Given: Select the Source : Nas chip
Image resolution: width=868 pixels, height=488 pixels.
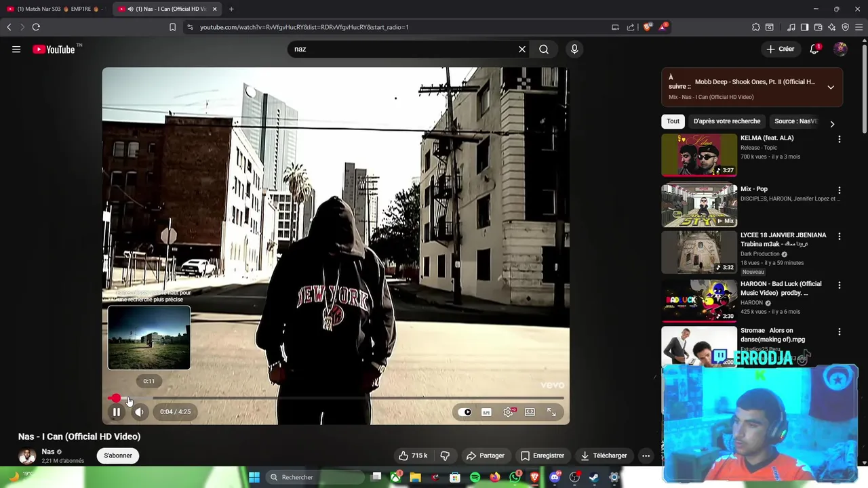Looking at the screenshot, I should click(796, 121).
